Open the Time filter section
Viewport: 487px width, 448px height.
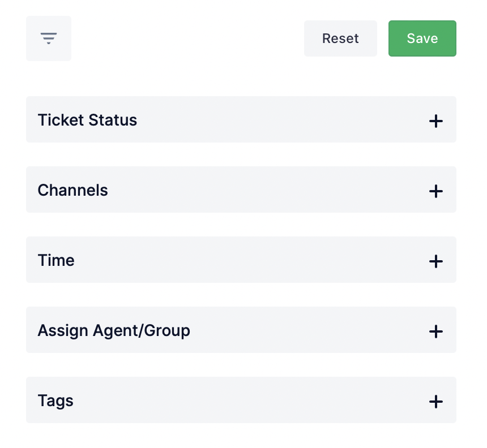[x=241, y=260]
